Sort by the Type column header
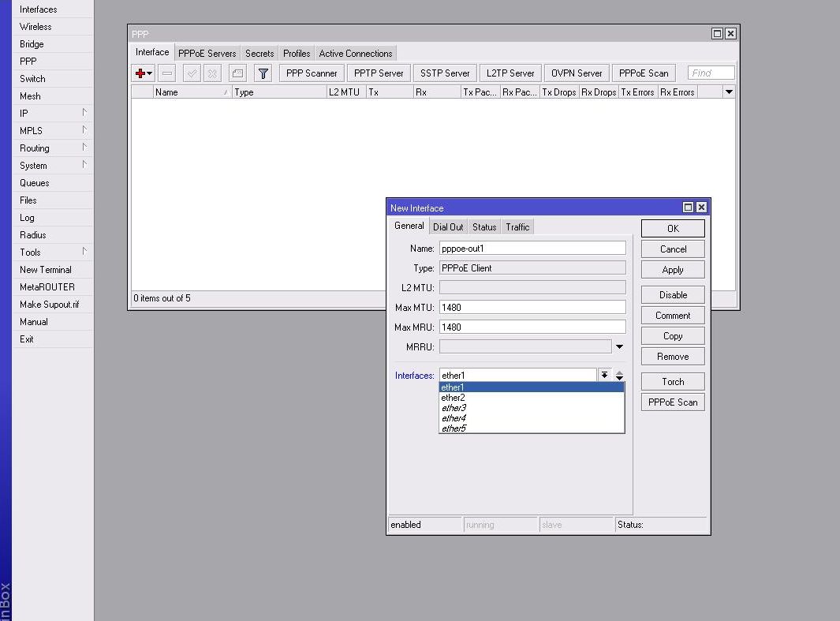 [279, 92]
